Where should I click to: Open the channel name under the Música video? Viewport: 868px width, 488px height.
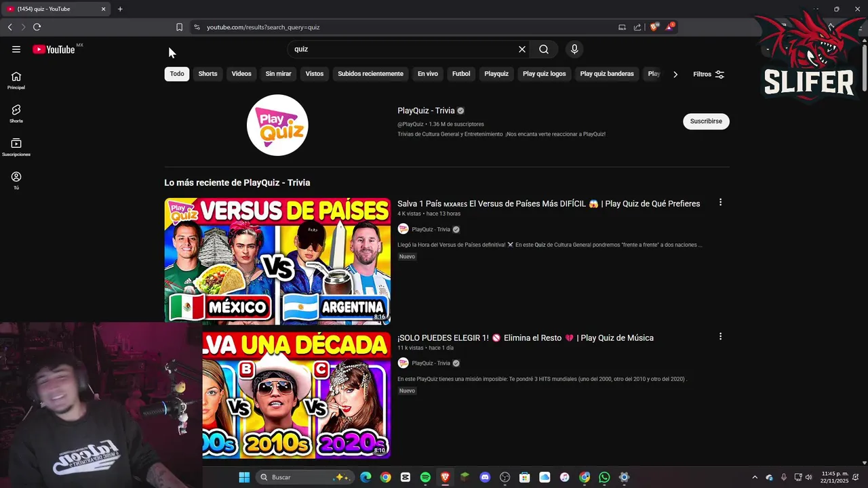pos(431,363)
